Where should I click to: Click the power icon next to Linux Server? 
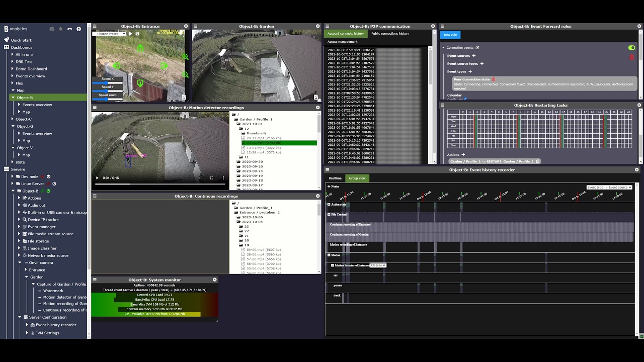click(x=54, y=184)
